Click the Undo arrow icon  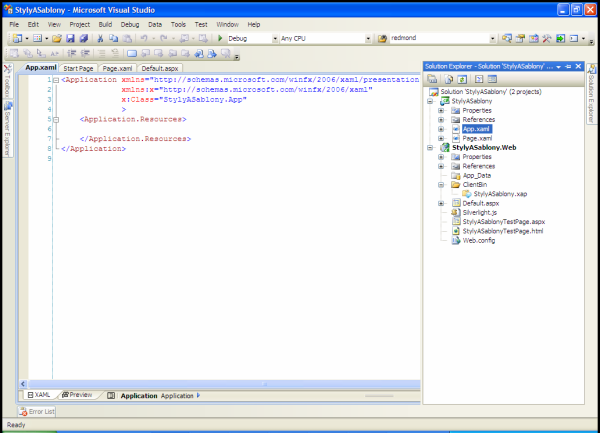[x=144, y=38]
